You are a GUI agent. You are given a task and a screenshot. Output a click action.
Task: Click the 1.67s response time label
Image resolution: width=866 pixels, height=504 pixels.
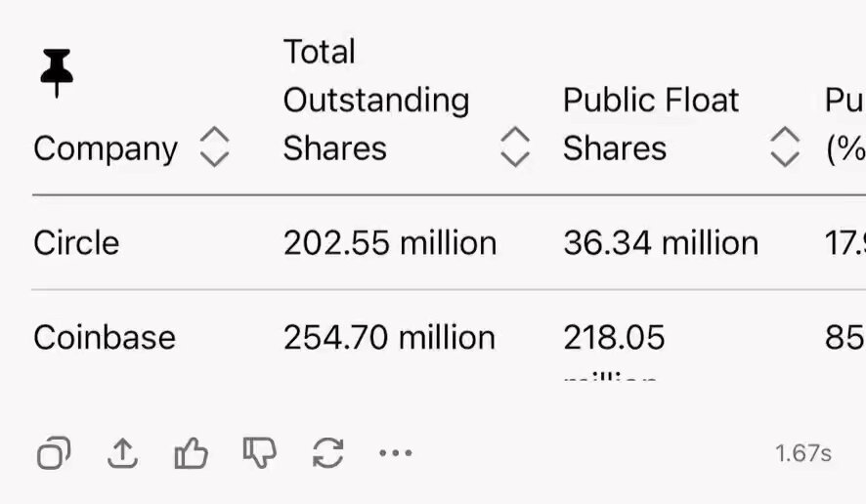[x=803, y=454]
